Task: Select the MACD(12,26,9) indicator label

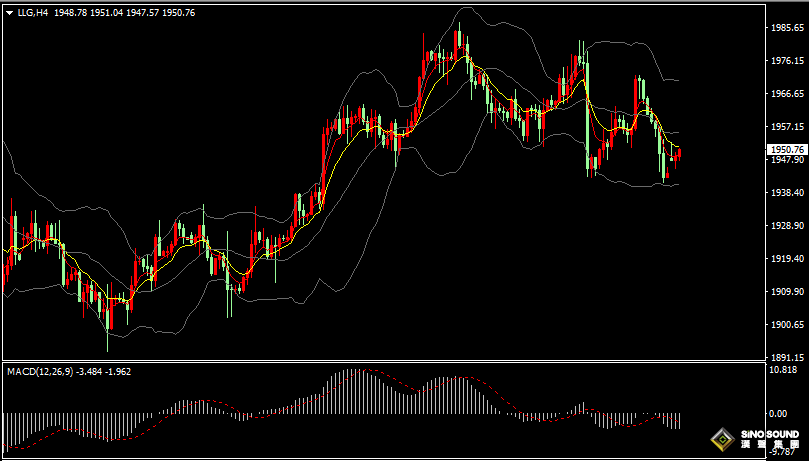Action: (x=39, y=371)
